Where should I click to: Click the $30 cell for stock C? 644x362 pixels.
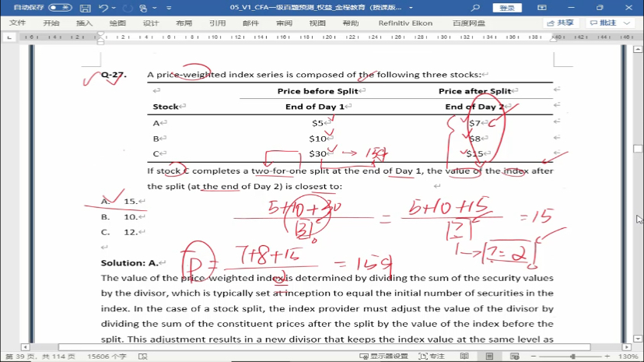(318, 153)
